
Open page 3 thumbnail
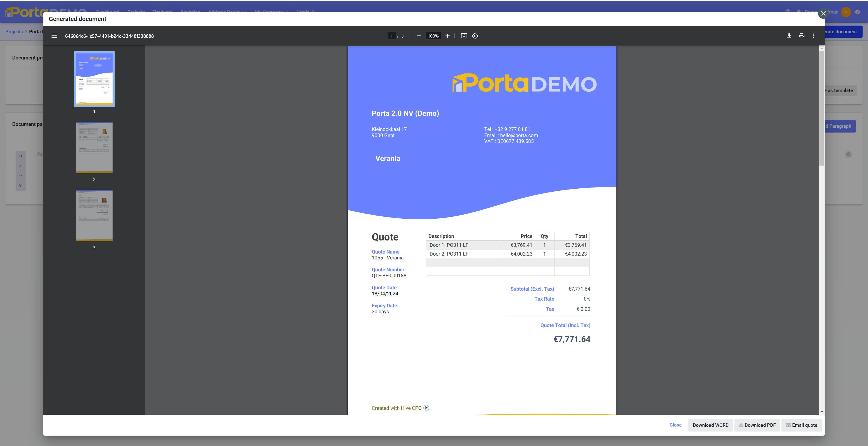pyautogui.click(x=94, y=216)
